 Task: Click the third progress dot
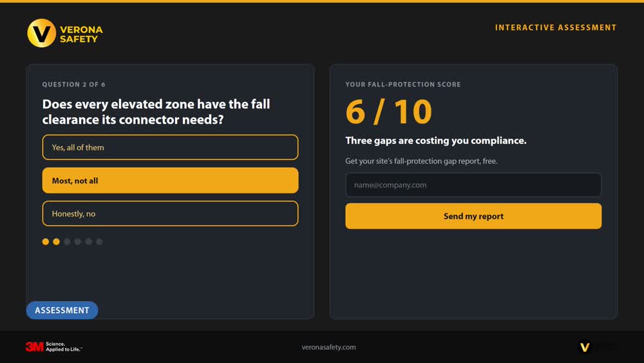[x=67, y=242]
